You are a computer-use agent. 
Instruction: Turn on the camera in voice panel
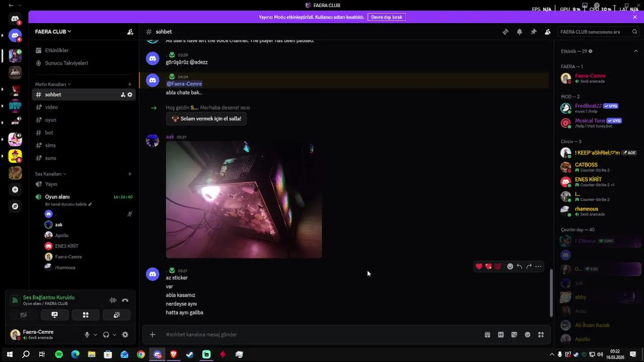point(23,315)
